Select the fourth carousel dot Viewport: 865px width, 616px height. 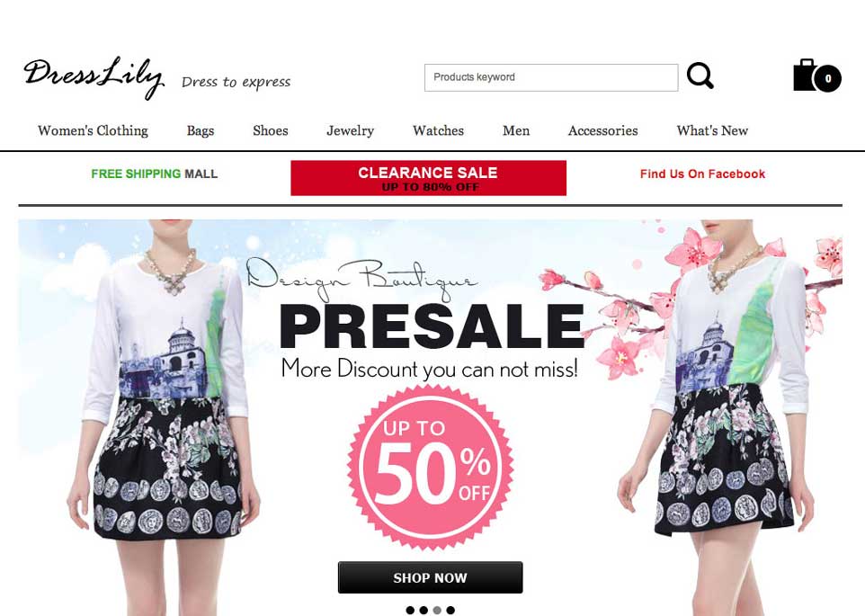point(450,610)
